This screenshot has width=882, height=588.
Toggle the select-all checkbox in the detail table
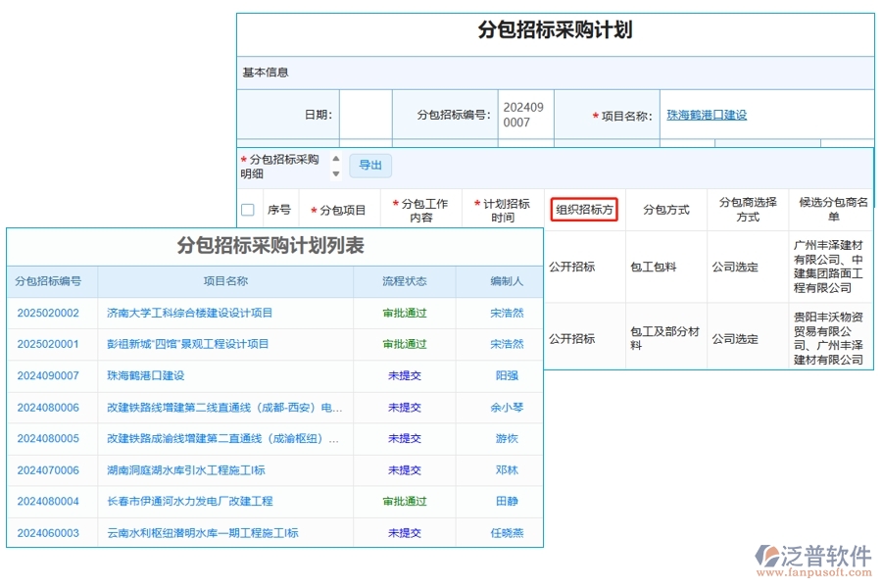click(x=250, y=208)
